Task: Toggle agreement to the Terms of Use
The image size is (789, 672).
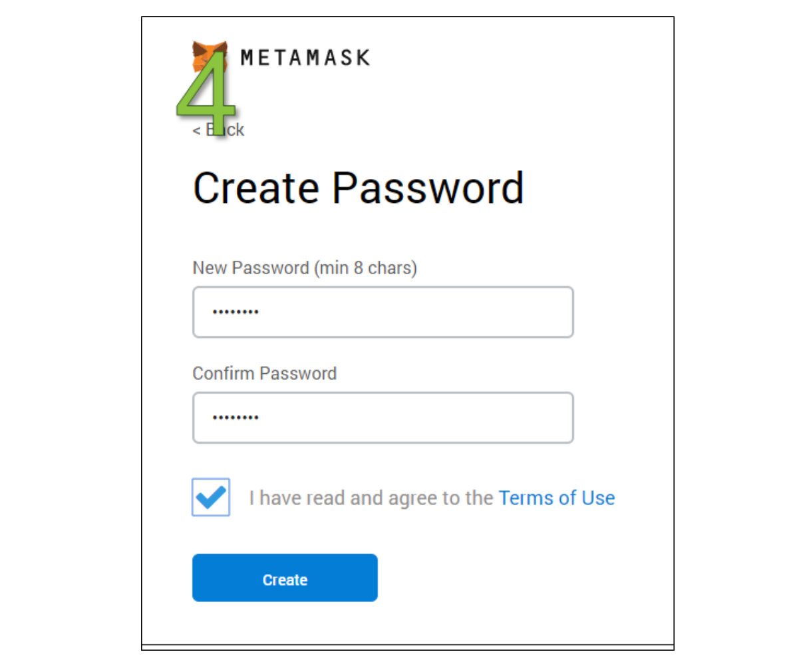Action: (x=211, y=497)
